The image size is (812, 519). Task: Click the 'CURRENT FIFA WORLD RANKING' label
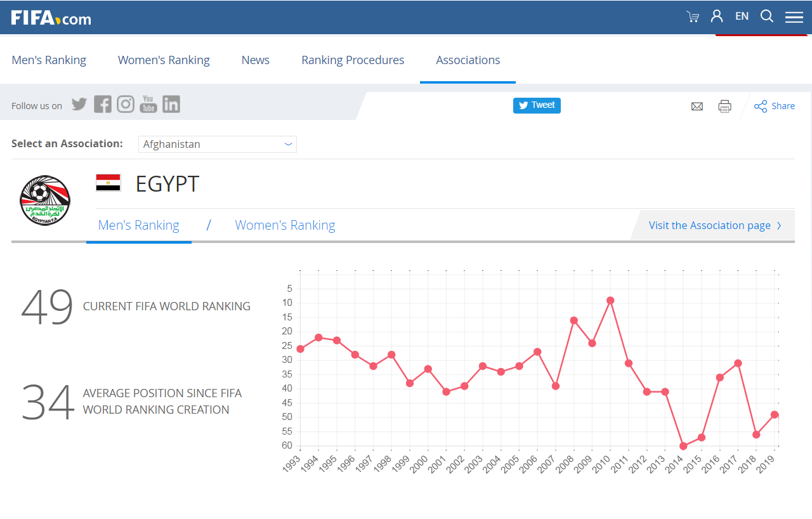pyautogui.click(x=167, y=306)
